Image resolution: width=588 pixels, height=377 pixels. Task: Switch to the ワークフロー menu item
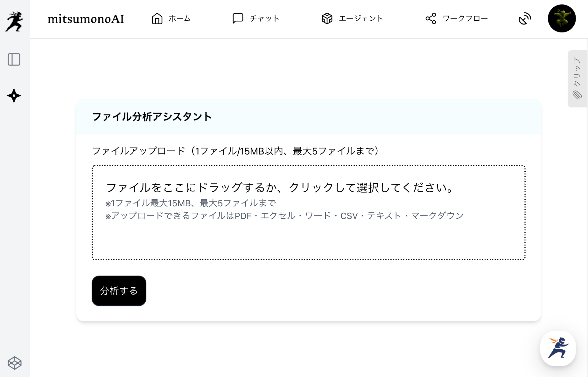[x=465, y=19]
